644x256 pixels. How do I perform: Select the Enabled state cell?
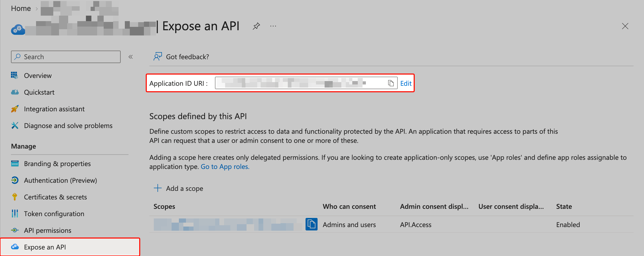[x=568, y=225]
